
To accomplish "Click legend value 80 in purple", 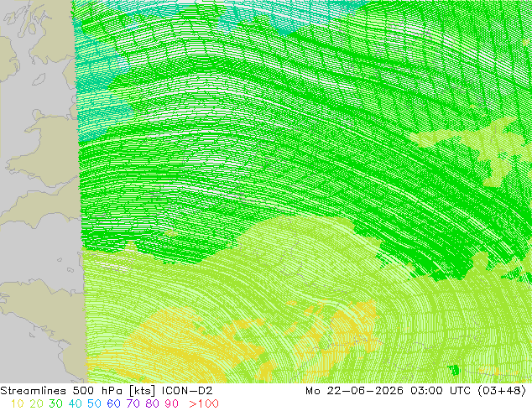I will (x=153, y=403).
